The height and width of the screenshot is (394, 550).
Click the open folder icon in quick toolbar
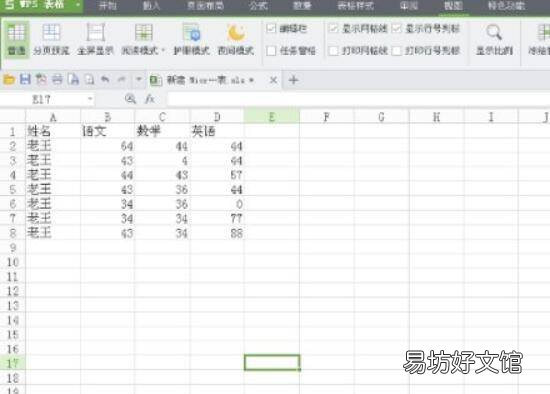click(x=9, y=80)
